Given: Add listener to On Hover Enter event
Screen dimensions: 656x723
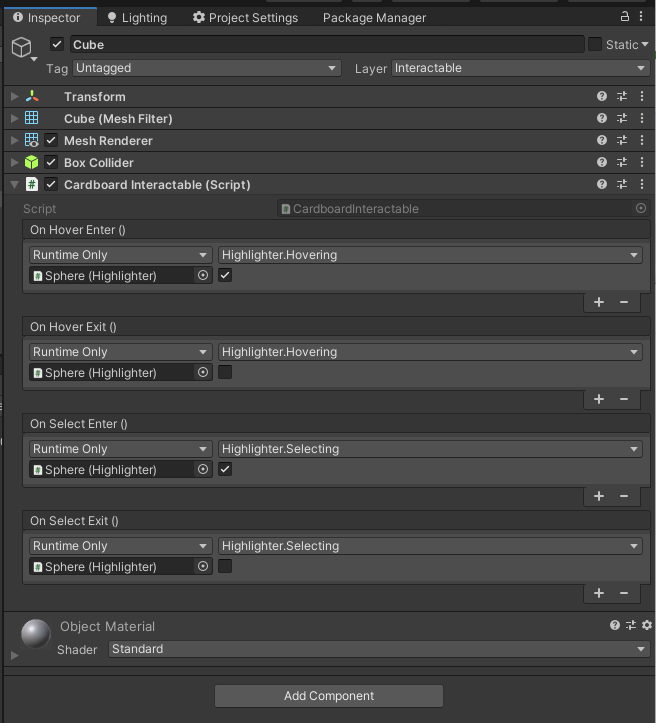Looking at the screenshot, I should (x=599, y=302).
